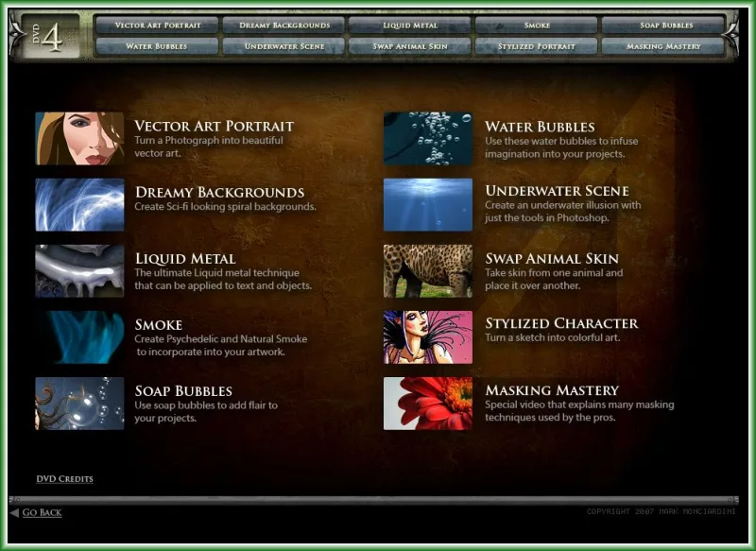Open the Soap Bubbles thumbnail
This screenshot has width=756, height=551.
point(79,404)
